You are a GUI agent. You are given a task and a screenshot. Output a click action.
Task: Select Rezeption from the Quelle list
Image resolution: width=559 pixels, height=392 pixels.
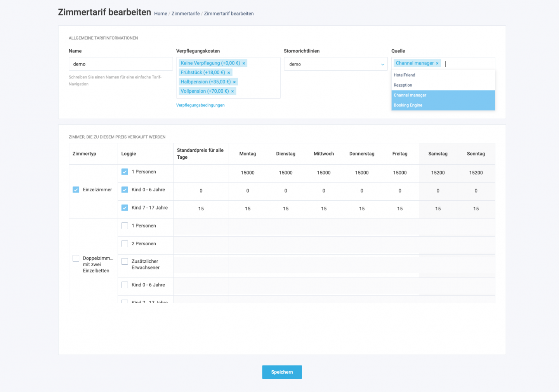click(x=443, y=85)
